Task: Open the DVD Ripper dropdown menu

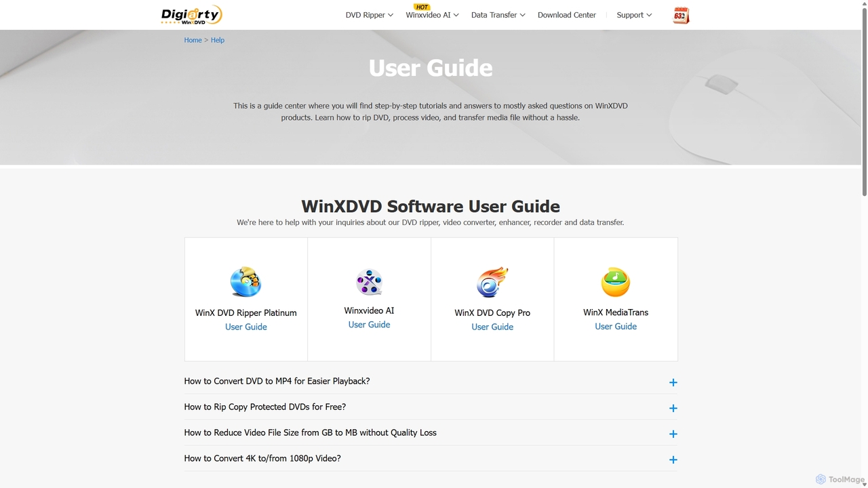Action: [370, 15]
